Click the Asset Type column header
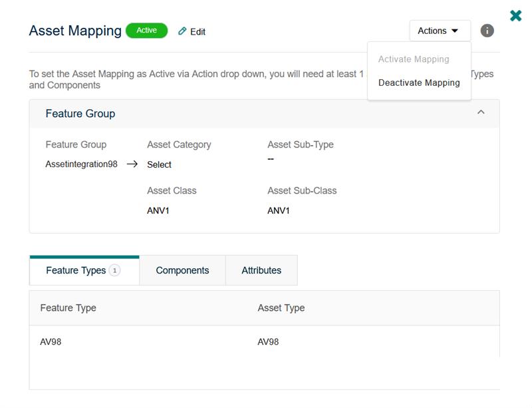 coord(281,307)
